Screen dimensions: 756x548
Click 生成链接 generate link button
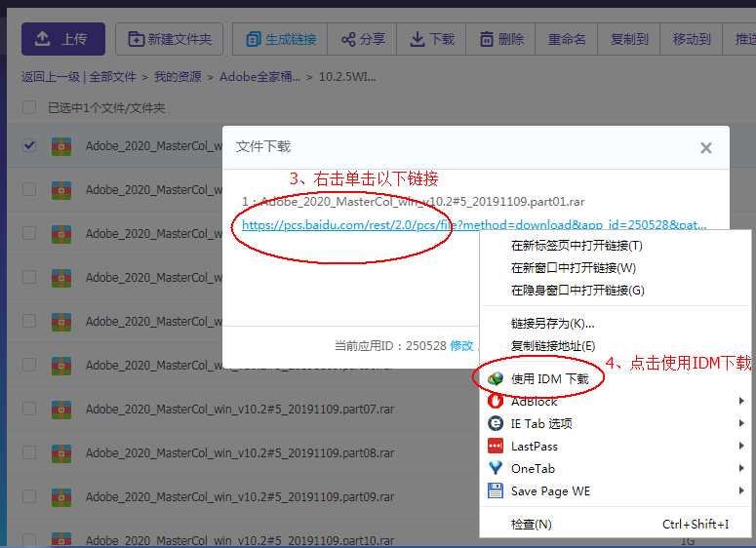pyautogui.click(x=280, y=39)
